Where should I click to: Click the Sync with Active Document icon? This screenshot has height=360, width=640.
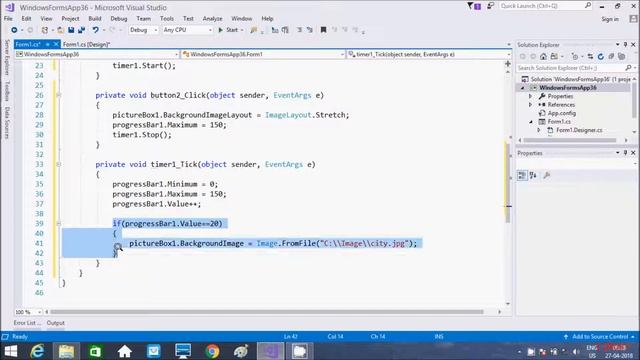(590, 56)
